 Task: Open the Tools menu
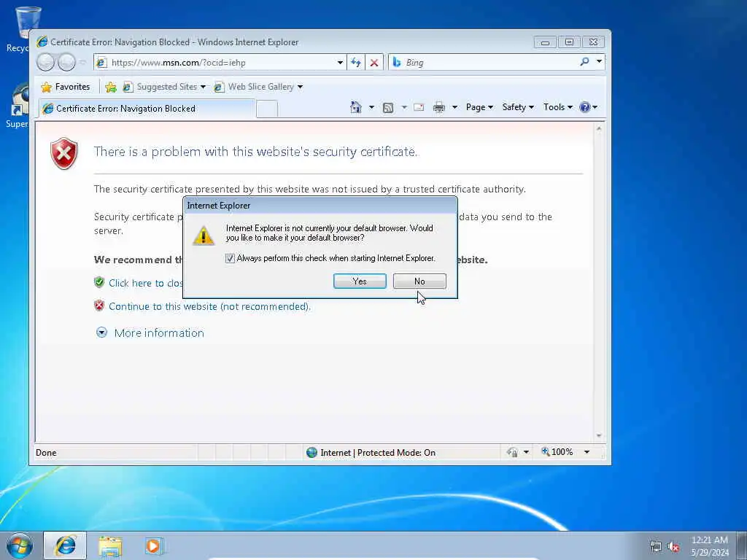tap(558, 107)
